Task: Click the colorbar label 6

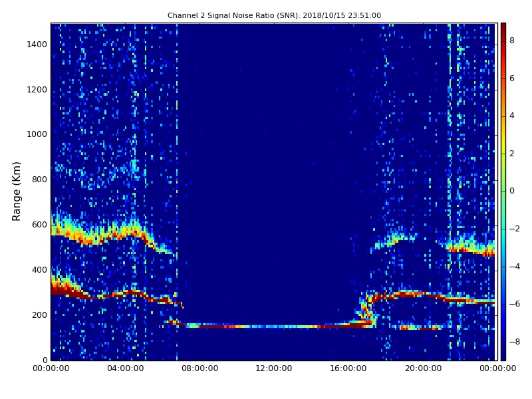Action: [x=512, y=78]
